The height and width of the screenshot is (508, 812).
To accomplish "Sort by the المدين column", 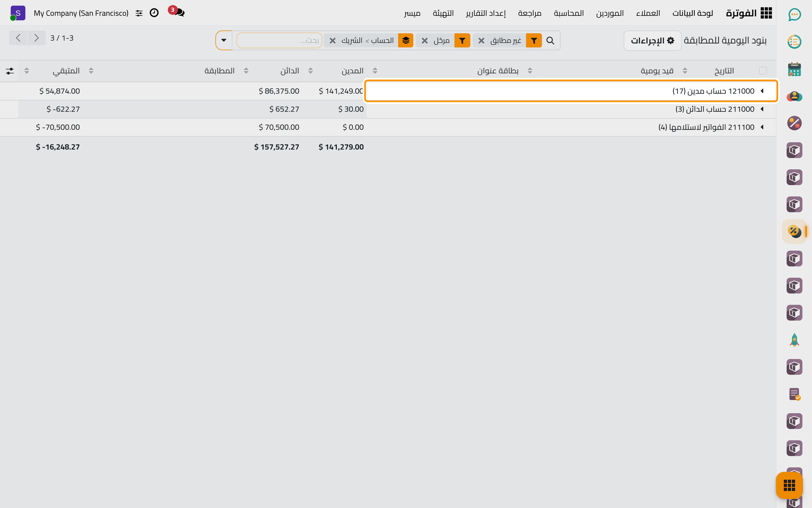I will tap(352, 71).
